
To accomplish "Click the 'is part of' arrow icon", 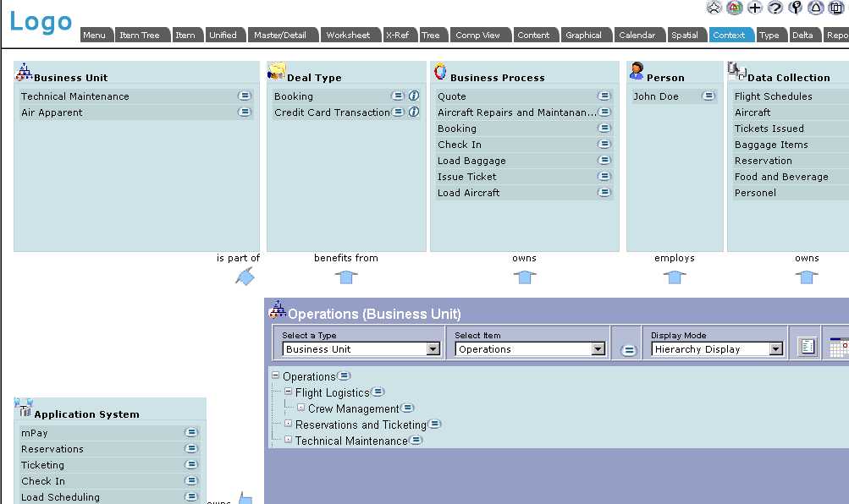I will (x=245, y=276).
